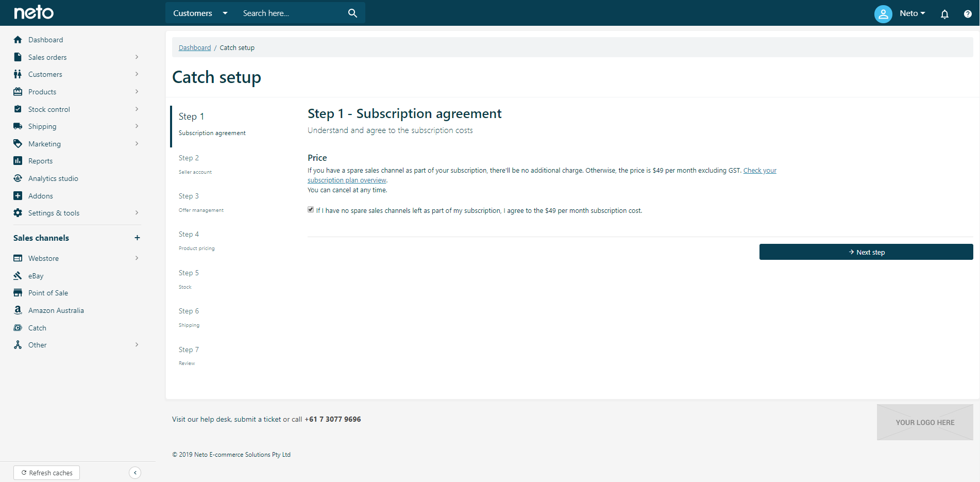Click the Addons plus-box icon

click(x=18, y=196)
